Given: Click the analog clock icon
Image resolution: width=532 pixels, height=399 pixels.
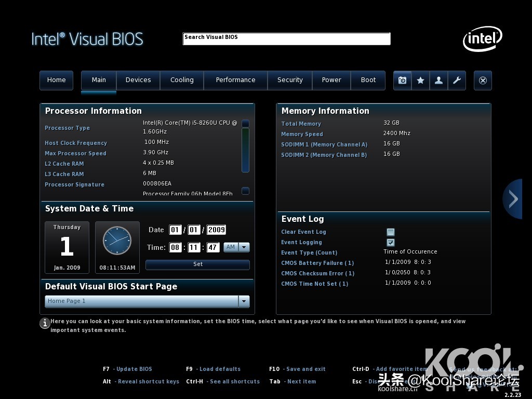Looking at the screenshot, I should tap(117, 241).
